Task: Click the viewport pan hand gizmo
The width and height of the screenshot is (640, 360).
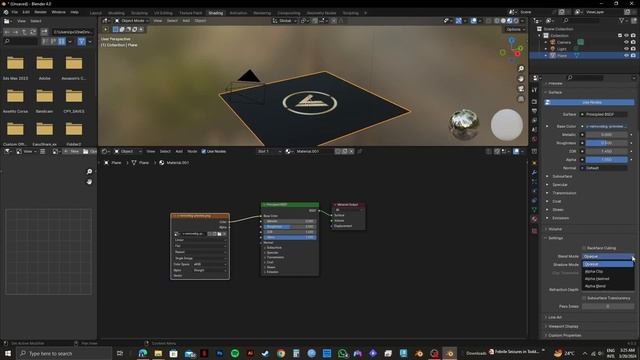Action: (521, 79)
